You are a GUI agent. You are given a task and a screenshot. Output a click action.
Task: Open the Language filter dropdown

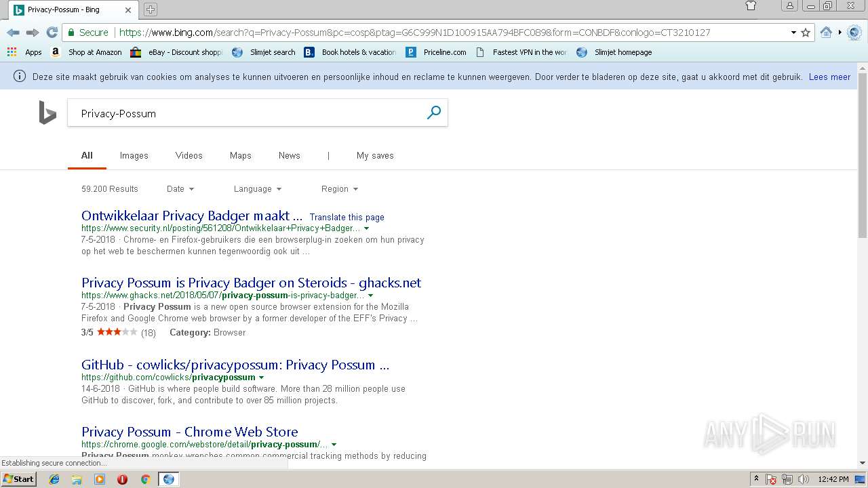258,189
